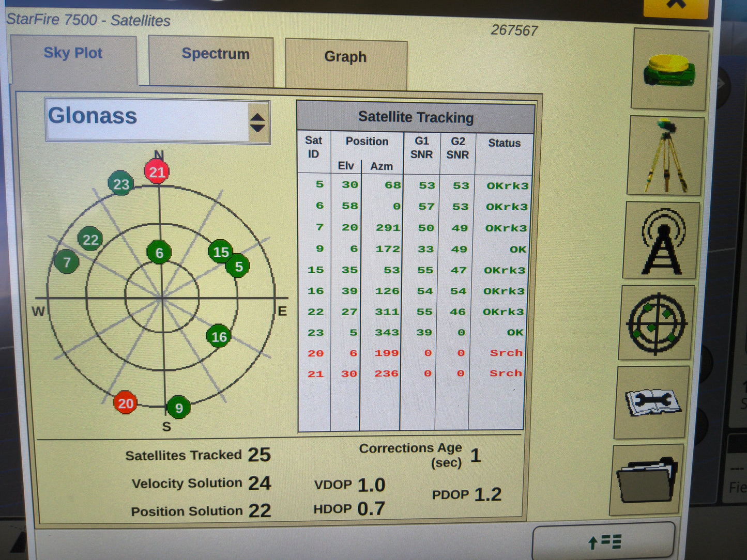Click the serial number 267567

pos(514,30)
